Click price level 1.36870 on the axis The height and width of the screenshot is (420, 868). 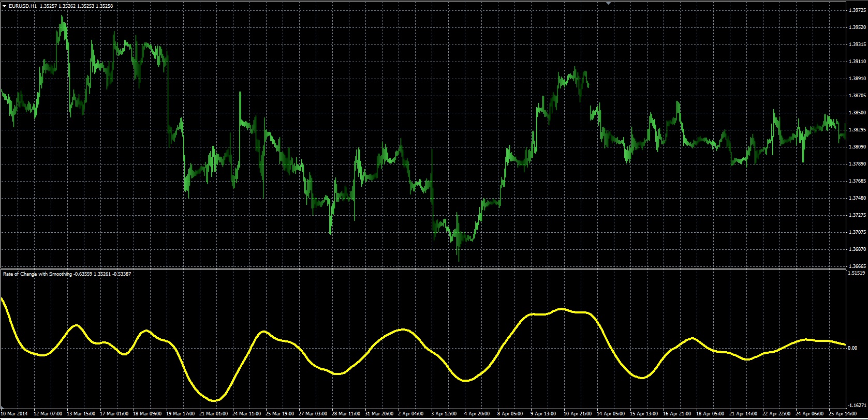857,249
